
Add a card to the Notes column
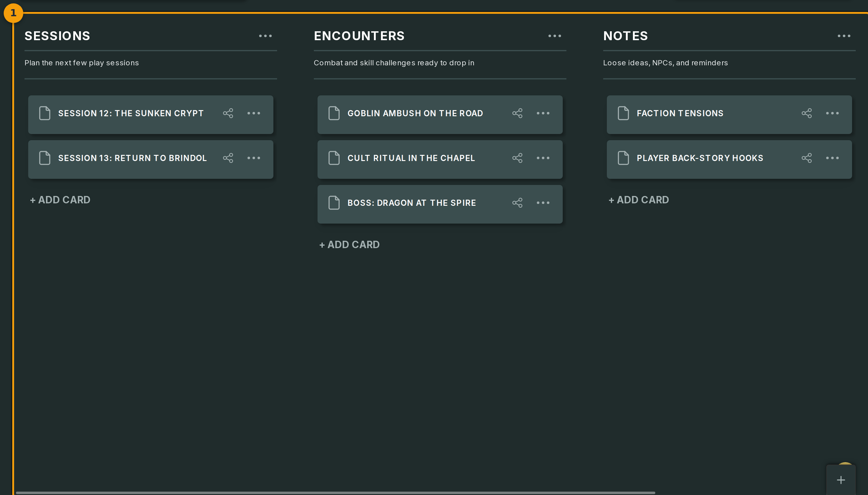pos(639,200)
